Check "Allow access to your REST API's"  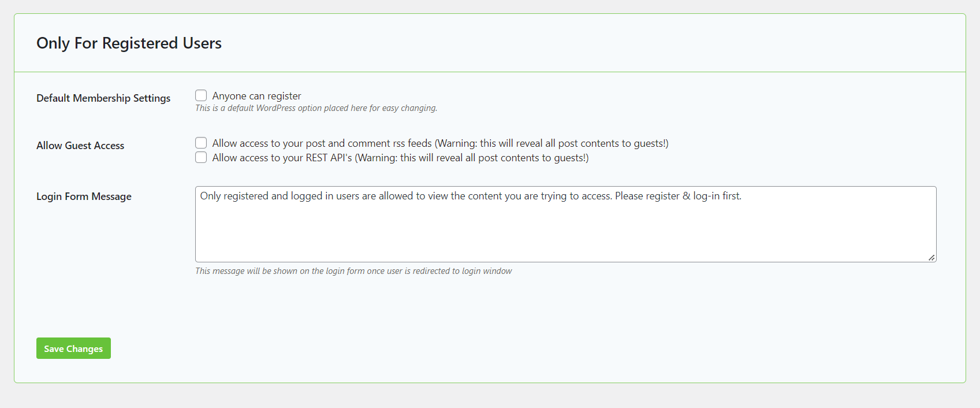201,157
